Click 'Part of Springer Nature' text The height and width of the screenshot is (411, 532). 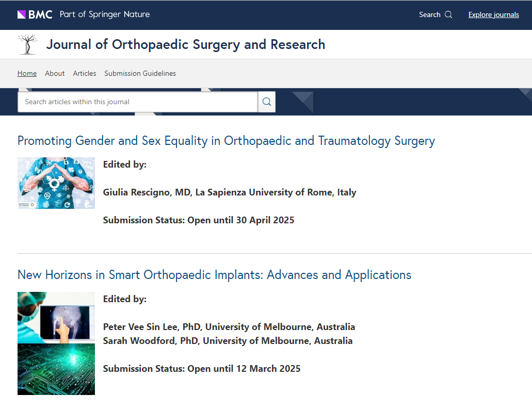[105, 14]
